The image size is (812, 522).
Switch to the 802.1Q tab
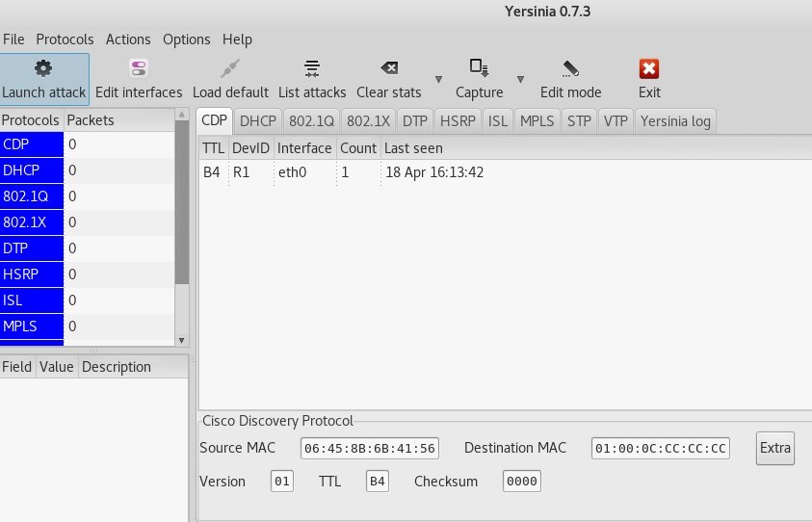tap(311, 121)
